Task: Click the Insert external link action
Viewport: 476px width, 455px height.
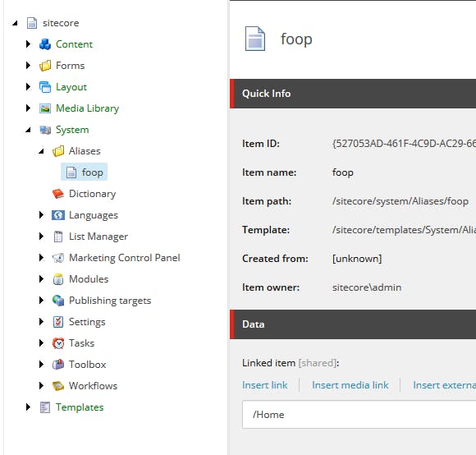Action: pyautogui.click(x=445, y=385)
